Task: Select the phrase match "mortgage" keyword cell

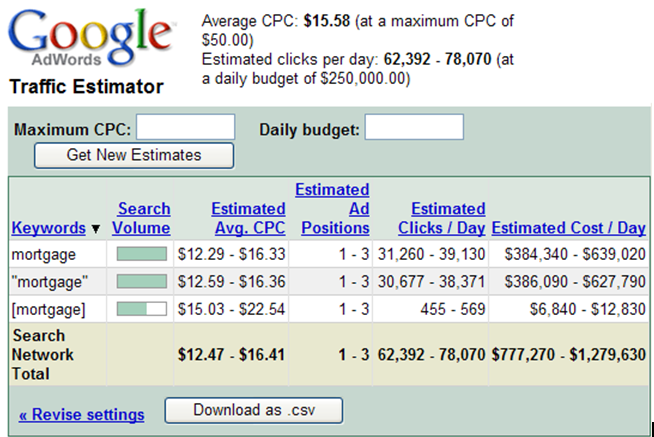Action: click(49, 283)
